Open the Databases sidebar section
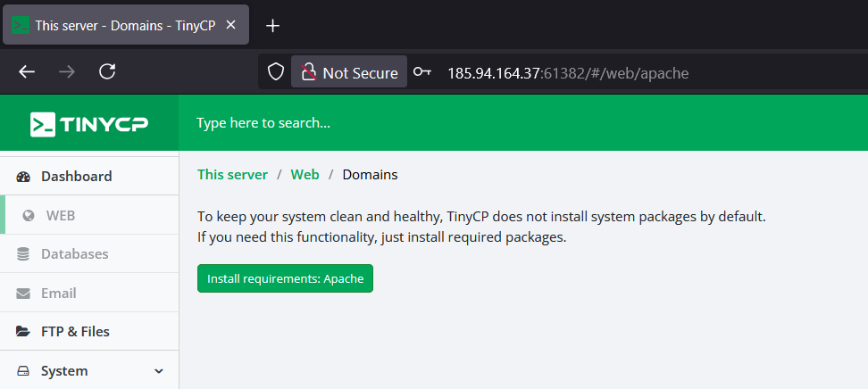868x389 pixels. point(89,254)
